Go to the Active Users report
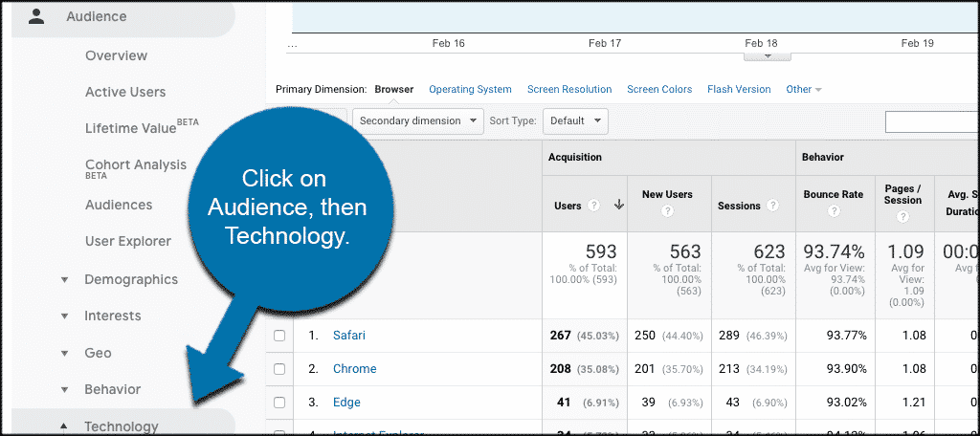This screenshot has width=980, height=436. coord(125,92)
